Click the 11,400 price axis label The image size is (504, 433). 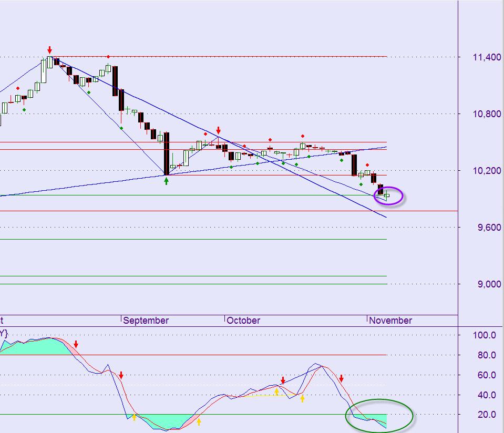tap(487, 57)
